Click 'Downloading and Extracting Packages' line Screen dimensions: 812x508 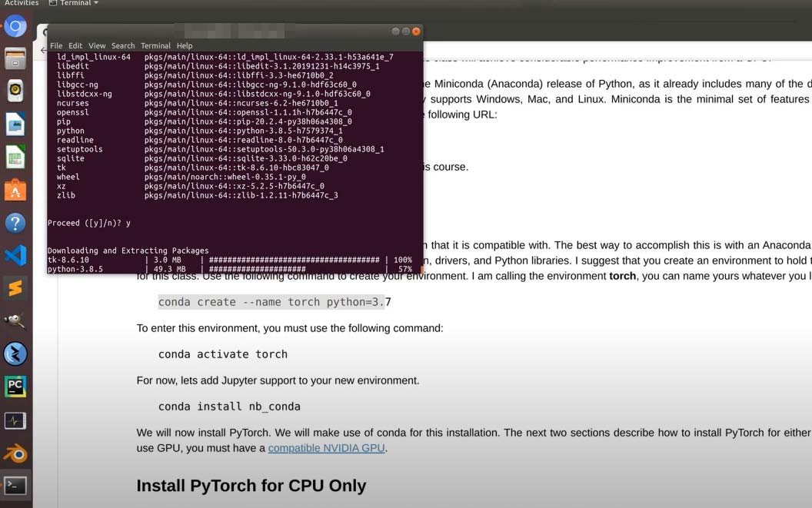coord(128,251)
